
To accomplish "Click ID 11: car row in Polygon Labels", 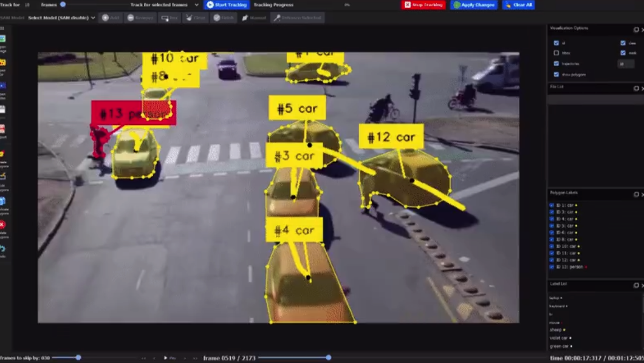I will click(x=565, y=253).
